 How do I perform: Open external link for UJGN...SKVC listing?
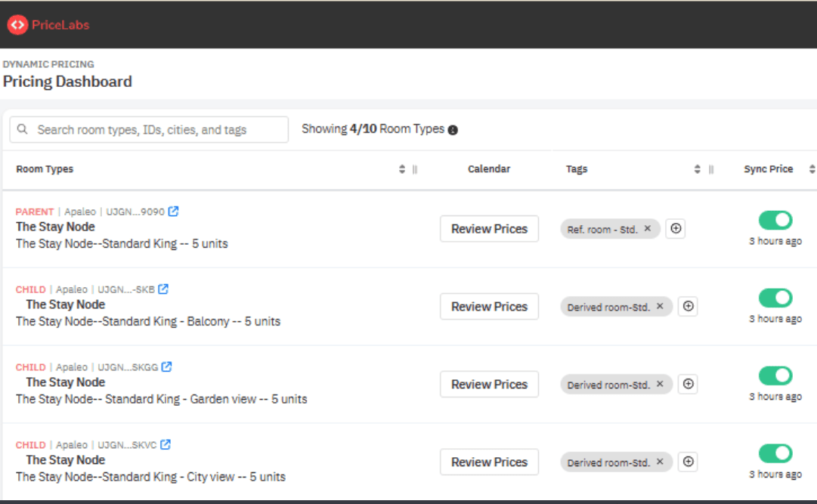(x=164, y=444)
